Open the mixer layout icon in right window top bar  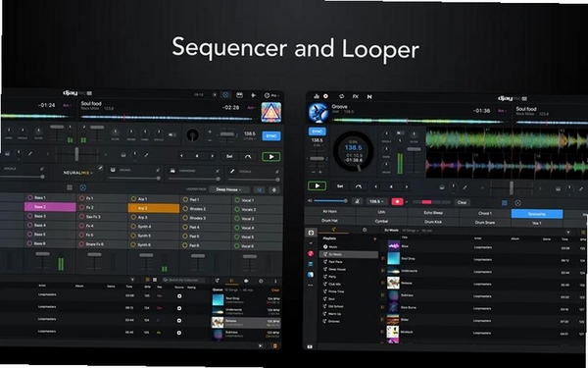[317, 96]
